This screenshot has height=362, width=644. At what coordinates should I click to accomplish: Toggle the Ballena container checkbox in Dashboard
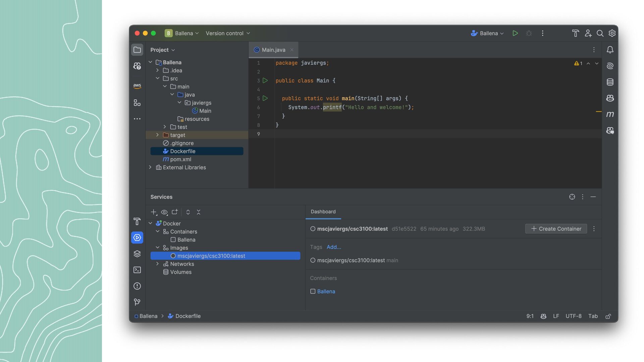(x=313, y=291)
